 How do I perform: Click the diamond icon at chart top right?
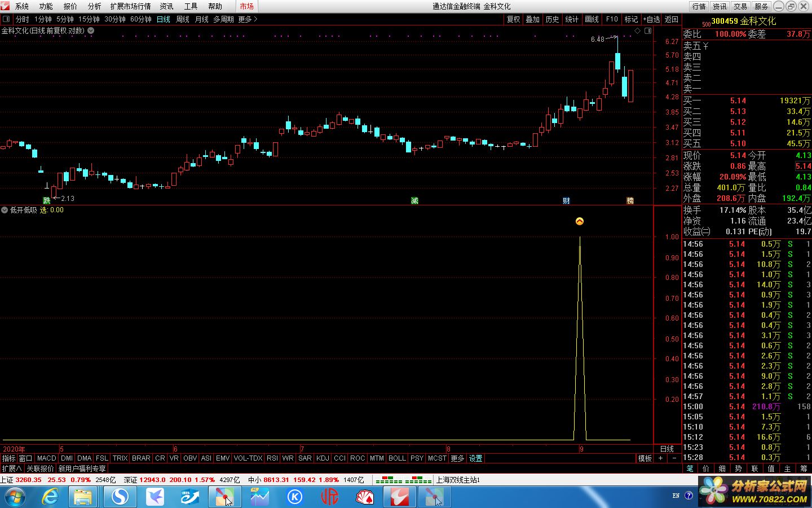click(x=638, y=31)
